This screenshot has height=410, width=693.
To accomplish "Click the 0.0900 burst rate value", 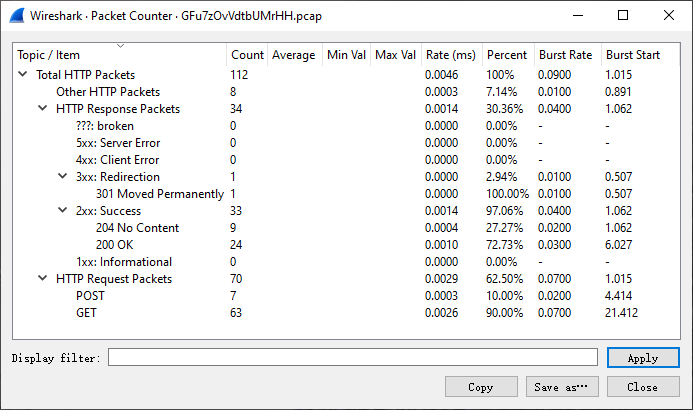I will point(554,75).
